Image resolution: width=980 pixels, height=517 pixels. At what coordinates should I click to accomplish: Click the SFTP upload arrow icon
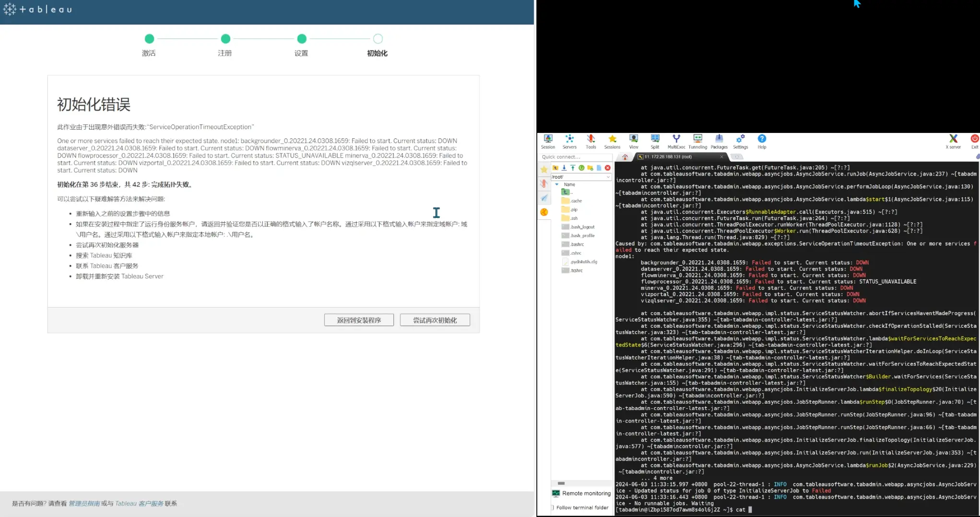pyautogui.click(x=573, y=168)
